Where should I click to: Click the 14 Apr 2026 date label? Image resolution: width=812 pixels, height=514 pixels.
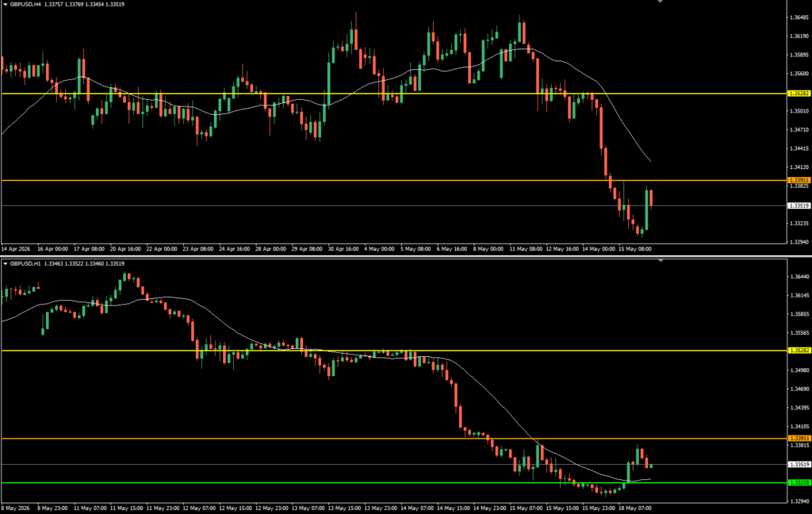click(x=16, y=249)
